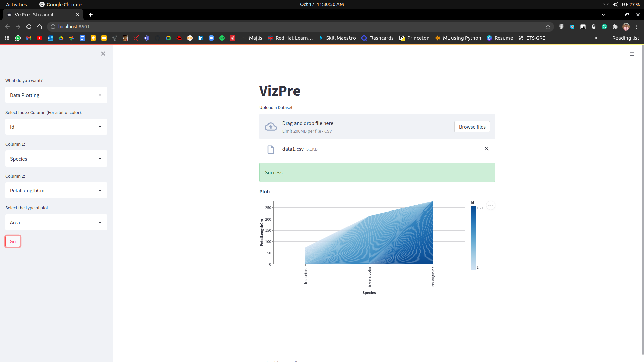
Task: Open Column 2 PetalLengthCm dropdown
Action: [56, 190]
